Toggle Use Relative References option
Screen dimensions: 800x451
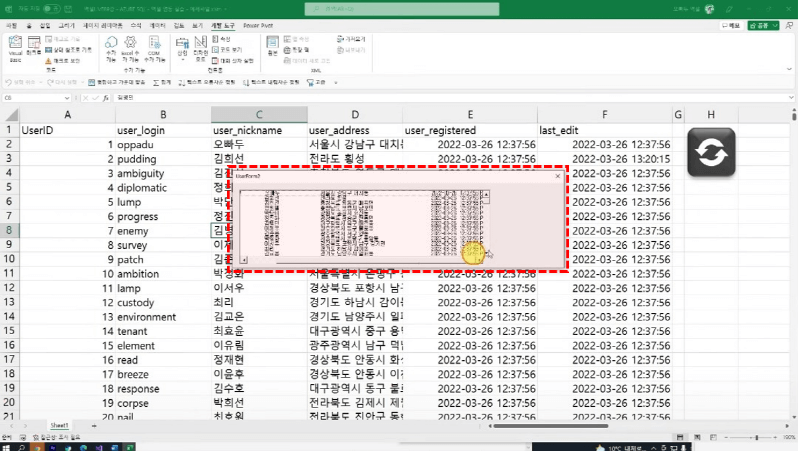pos(68,49)
